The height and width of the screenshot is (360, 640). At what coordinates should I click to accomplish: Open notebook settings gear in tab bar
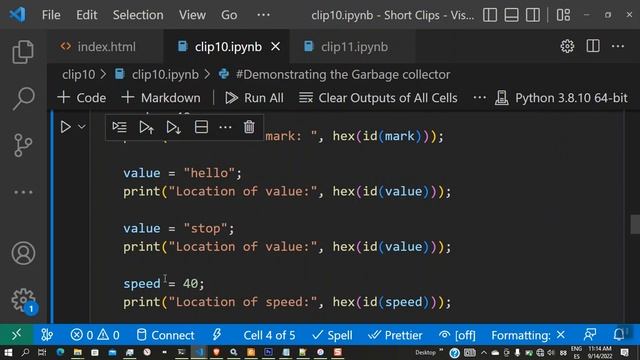click(x=567, y=46)
